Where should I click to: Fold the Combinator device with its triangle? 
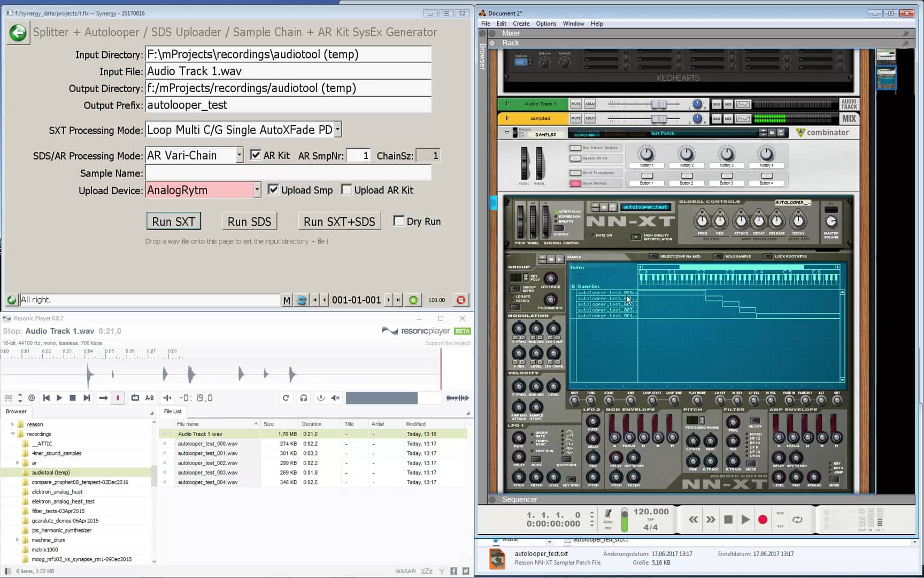pyautogui.click(x=507, y=132)
